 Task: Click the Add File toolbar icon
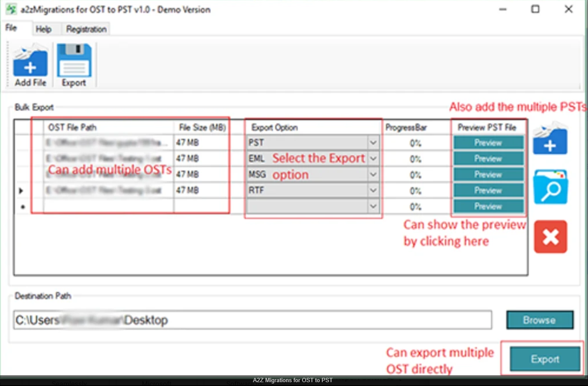tap(30, 65)
